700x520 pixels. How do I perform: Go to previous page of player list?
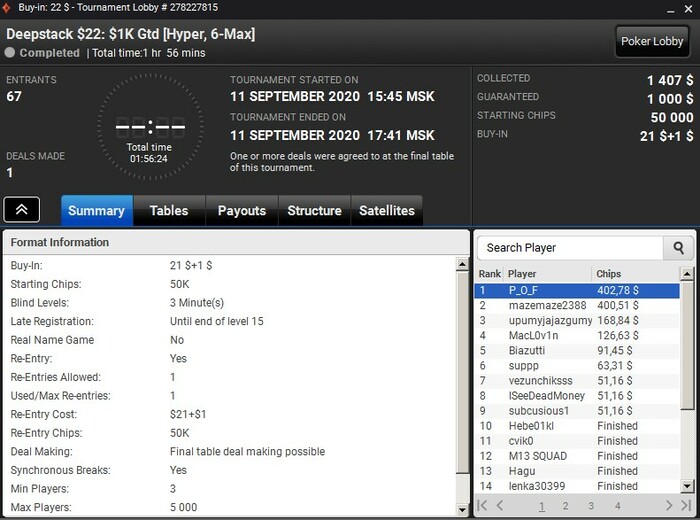tap(500, 505)
